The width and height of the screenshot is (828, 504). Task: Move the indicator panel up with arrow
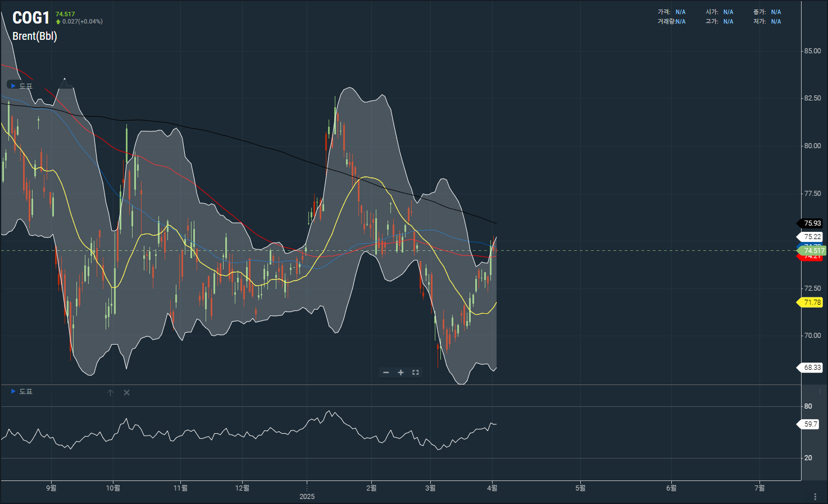point(111,393)
